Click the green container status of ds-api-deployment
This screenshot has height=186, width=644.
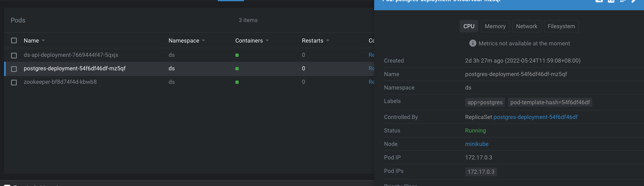pos(237,55)
